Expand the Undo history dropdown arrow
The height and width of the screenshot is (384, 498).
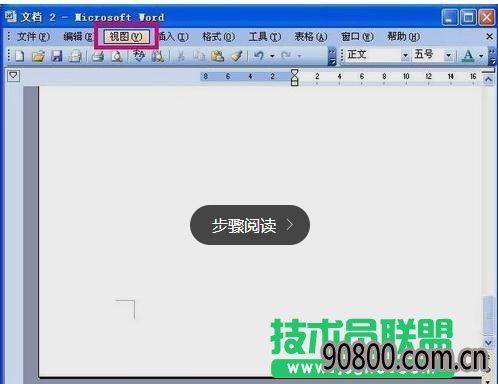pos(272,56)
